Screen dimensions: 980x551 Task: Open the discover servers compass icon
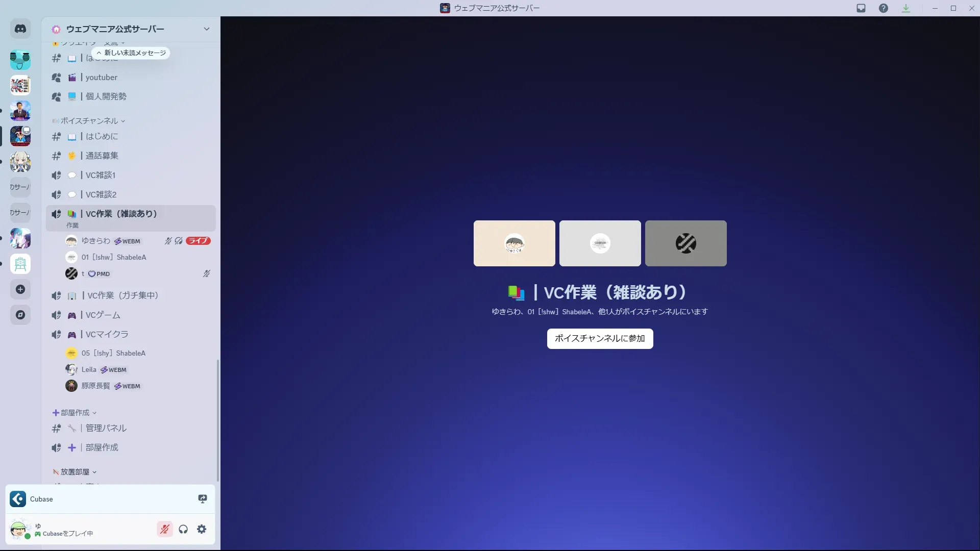20,315
